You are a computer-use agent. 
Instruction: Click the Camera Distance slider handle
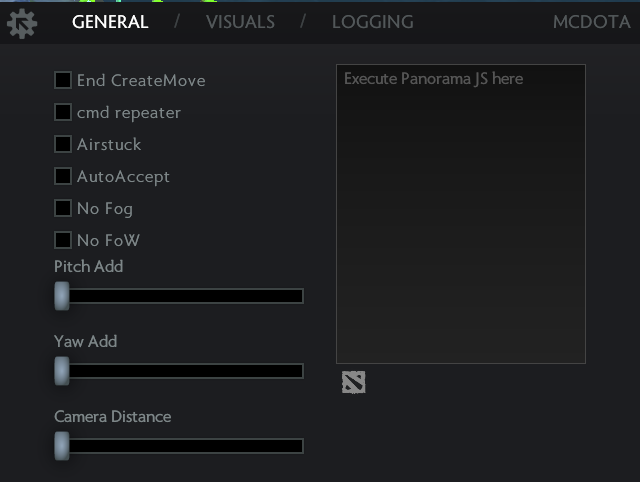pos(62,446)
